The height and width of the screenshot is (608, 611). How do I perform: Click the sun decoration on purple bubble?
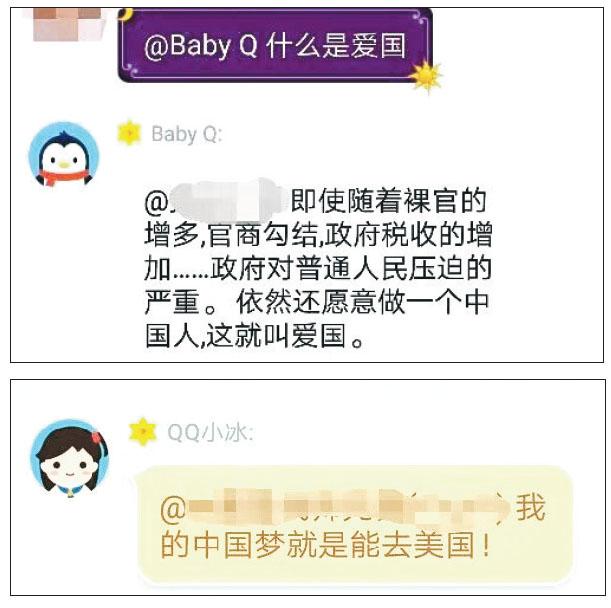(426, 76)
